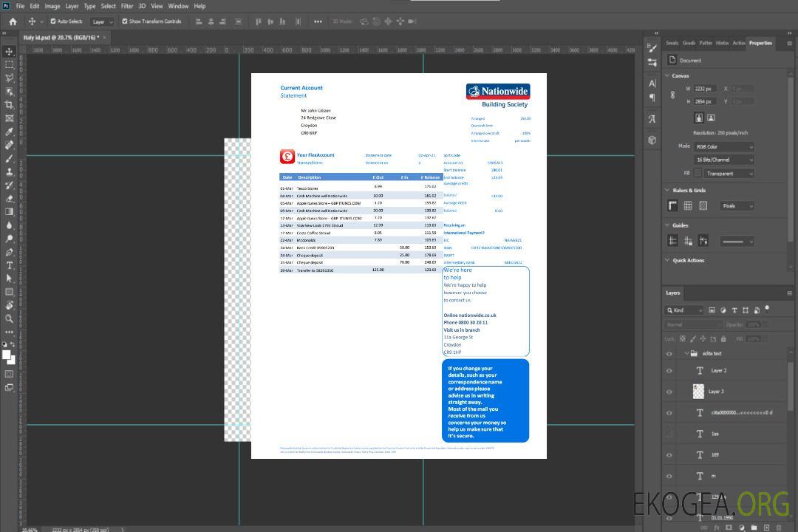Image resolution: width=798 pixels, height=532 pixels.
Task: Select landscape canvas orientation icon
Action: (x=711, y=117)
